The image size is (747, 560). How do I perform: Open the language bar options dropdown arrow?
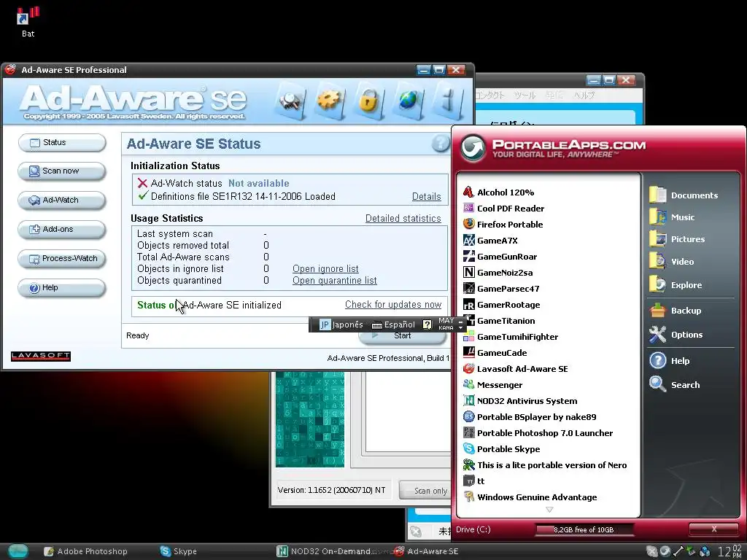point(461,328)
